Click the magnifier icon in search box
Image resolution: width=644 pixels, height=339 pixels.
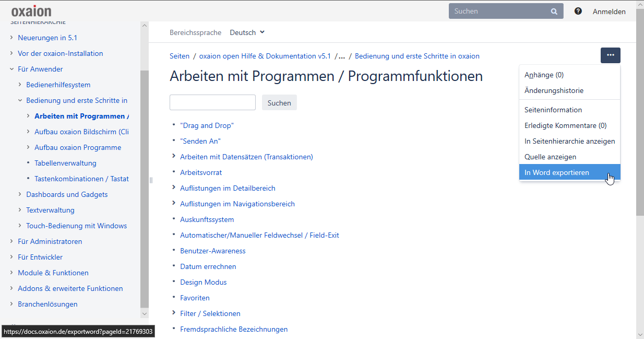point(554,11)
